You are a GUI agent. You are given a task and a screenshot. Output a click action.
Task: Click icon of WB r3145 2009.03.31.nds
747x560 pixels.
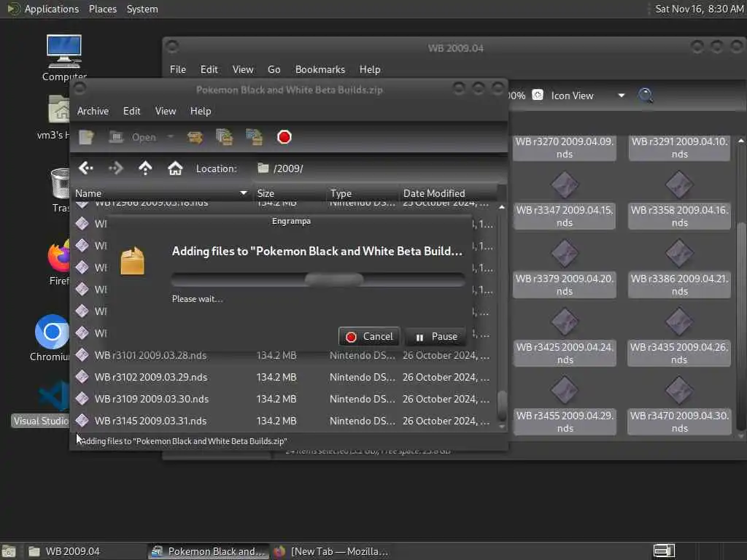click(x=82, y=421)
